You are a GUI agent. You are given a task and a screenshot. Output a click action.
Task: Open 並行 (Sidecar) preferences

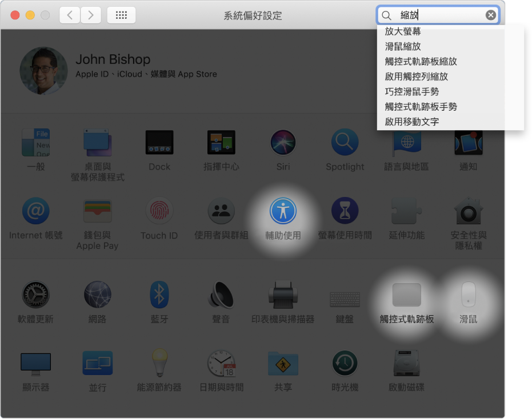coord(97,363)
